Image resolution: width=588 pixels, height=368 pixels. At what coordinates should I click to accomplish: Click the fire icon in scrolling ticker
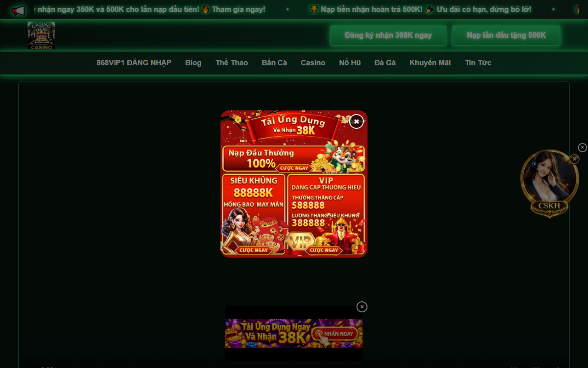206,9
